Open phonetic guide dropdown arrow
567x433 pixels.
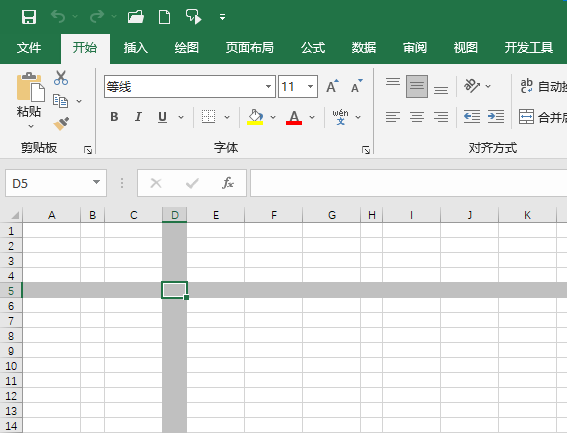[358, 117]
